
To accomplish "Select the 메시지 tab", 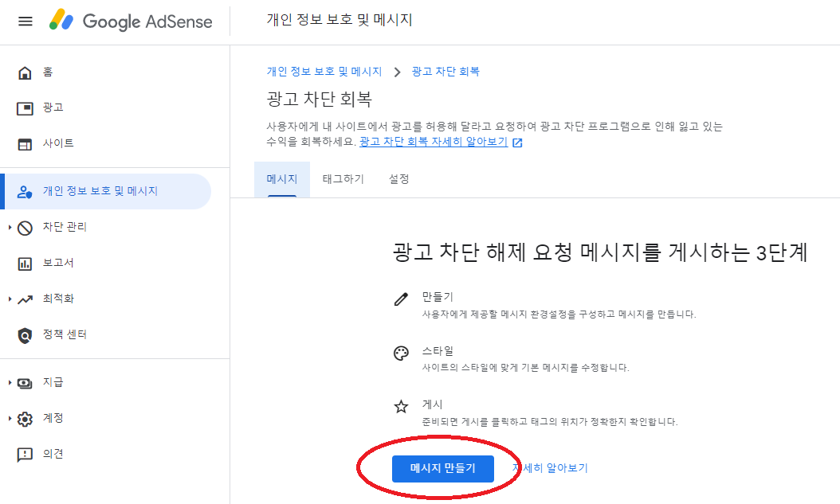I will (x=282, y=179).
